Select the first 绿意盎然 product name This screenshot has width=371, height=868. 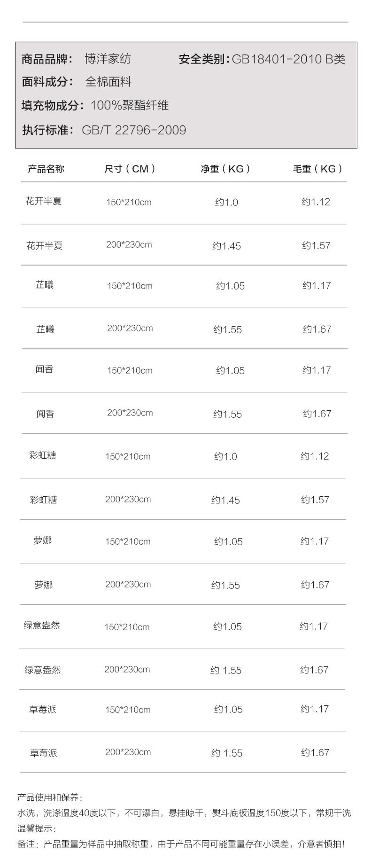click(x=42, y=626)
